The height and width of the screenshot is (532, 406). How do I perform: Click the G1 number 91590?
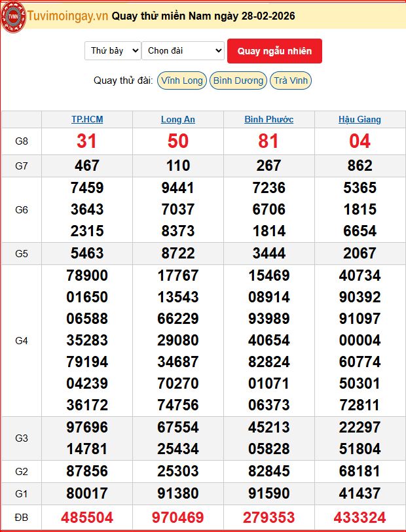pyautogui.click(x=268, y=493)
